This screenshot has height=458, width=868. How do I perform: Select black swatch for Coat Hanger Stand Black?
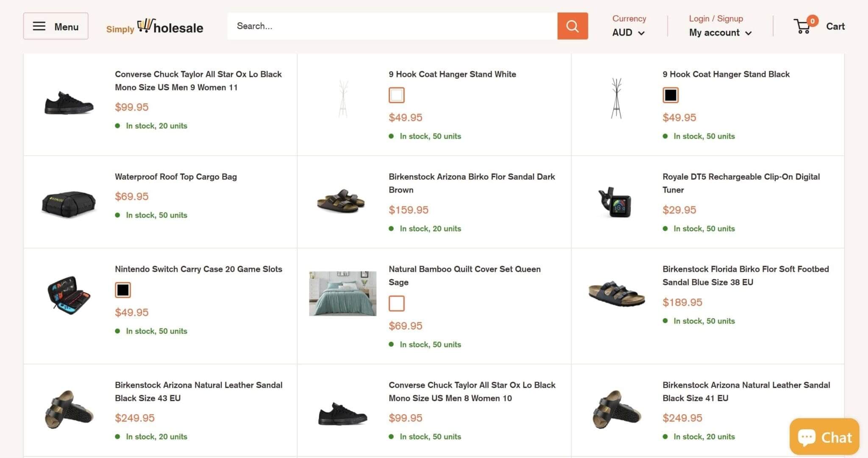[x=670, y=95]
